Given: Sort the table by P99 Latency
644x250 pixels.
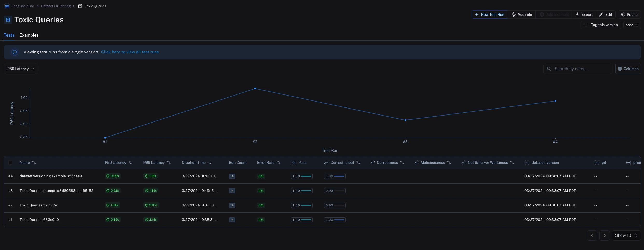Looking at the screenshot, I should pos(169,163).
